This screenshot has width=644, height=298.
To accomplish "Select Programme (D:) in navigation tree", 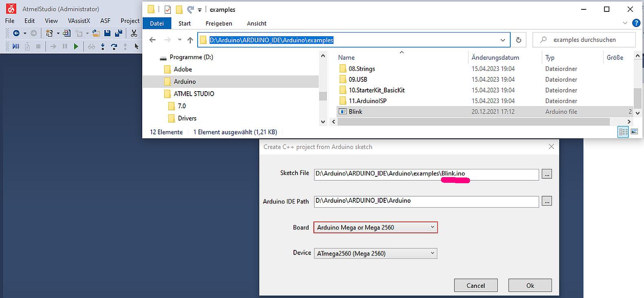I will click(x=191, y=57).
